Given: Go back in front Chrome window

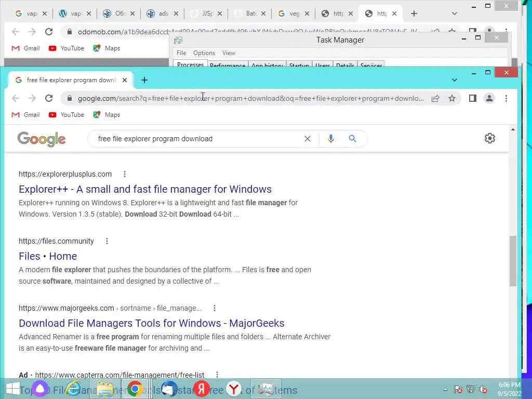Looking at the screenshot, I should pyautogui.click(x=16, y=98).
